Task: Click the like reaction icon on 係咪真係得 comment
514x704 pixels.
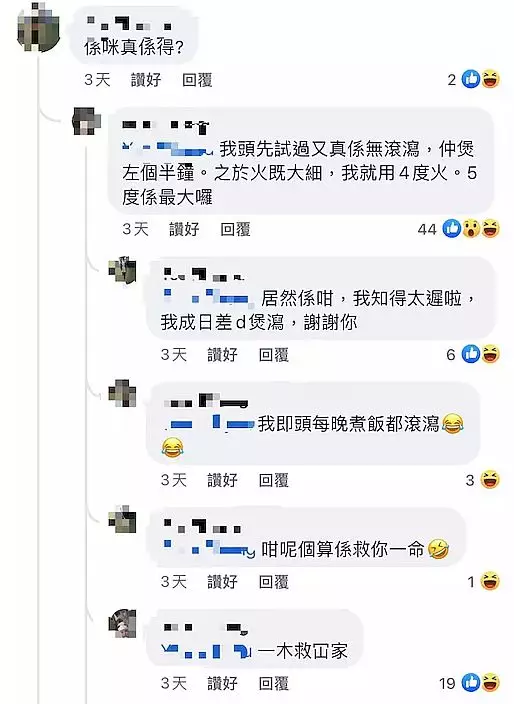Action: (x=471, y=79)
